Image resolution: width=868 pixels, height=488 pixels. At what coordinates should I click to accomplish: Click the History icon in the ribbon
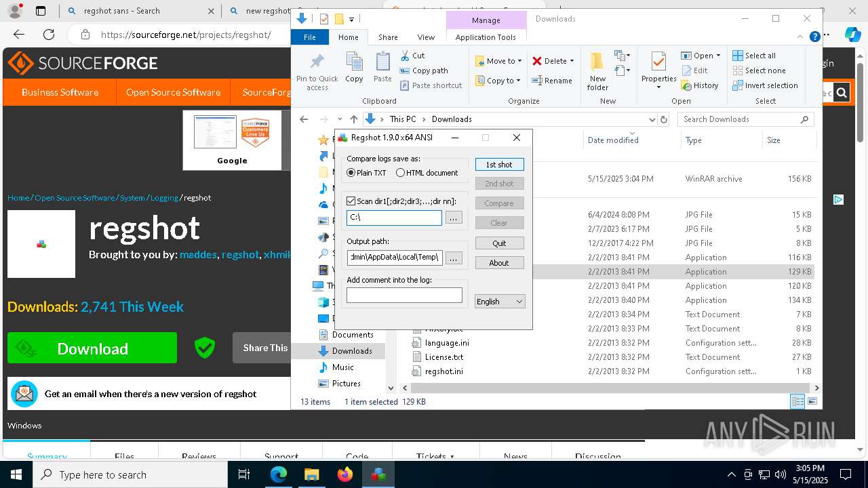click(x=687, y=85)
